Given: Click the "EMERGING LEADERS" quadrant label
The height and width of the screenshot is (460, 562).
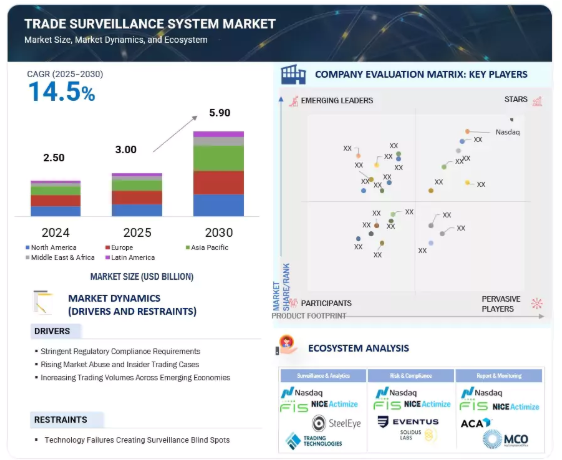Looking at the screenshot, I should pos(337,100).
